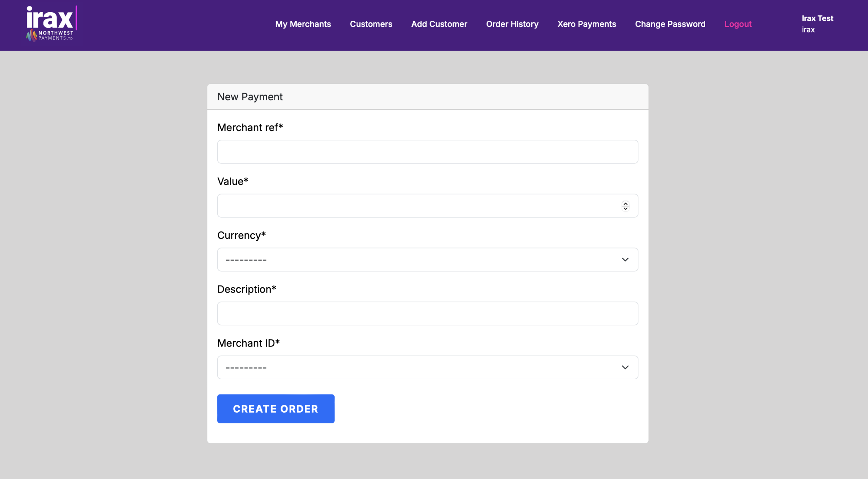
Task: Expand the Currency dropdown chevron
Action: (x=625, y=259)
